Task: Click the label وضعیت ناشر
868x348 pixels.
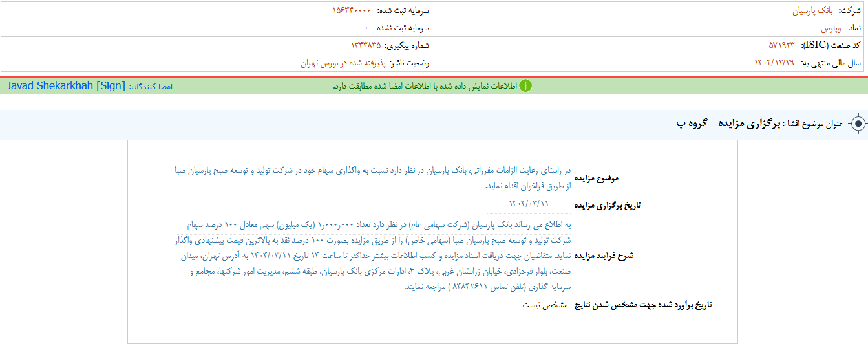Action: (x=409, y=63)
